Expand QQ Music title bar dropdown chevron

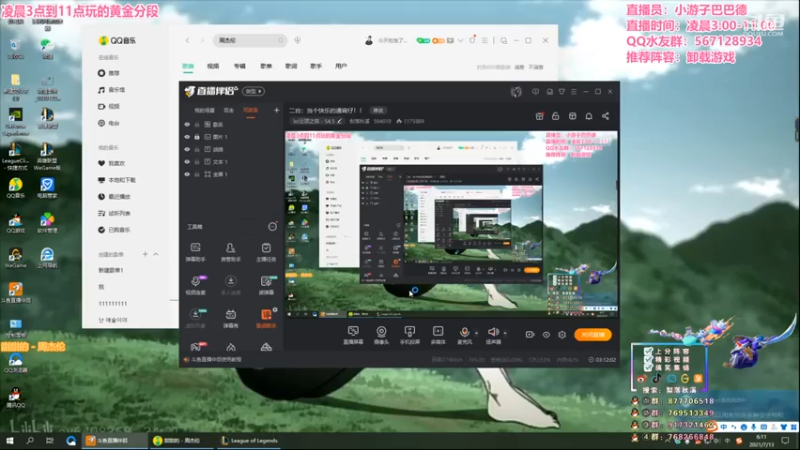click(x=460, y=40)
